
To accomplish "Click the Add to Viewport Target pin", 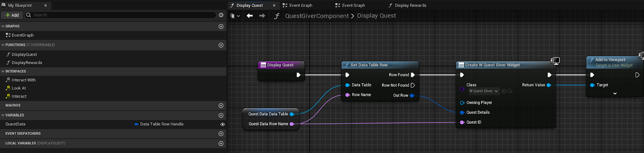I will (x=592, y=85).
